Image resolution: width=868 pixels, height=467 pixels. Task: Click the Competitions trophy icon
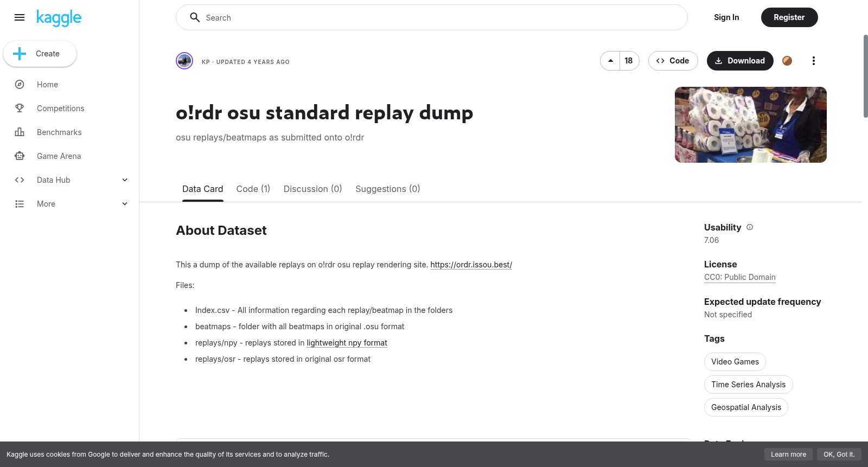(x=20, y=108)
